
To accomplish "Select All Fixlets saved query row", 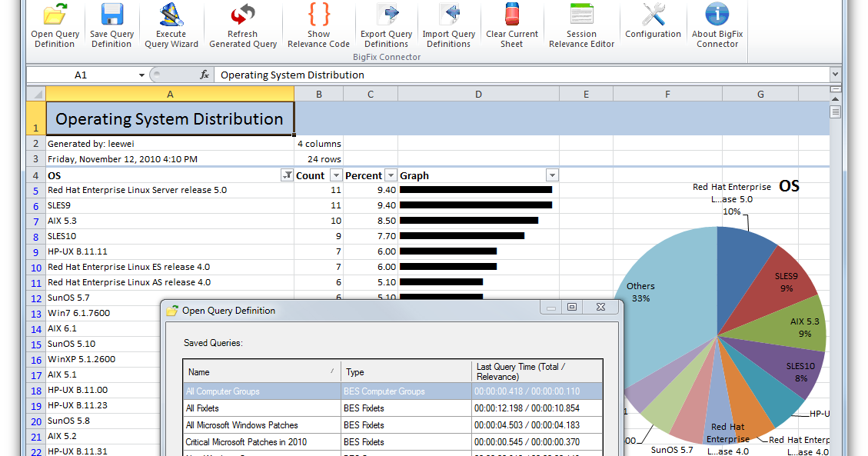I will coord(393,408).
